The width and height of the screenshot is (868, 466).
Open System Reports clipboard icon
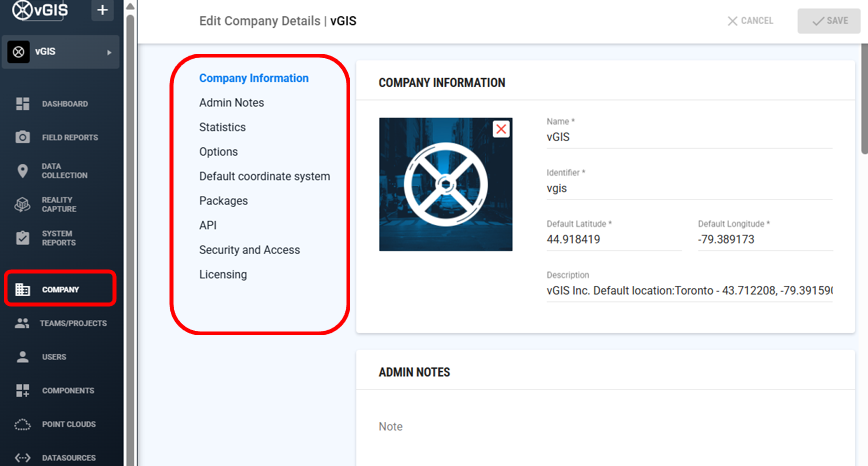[x=23, y=238]
